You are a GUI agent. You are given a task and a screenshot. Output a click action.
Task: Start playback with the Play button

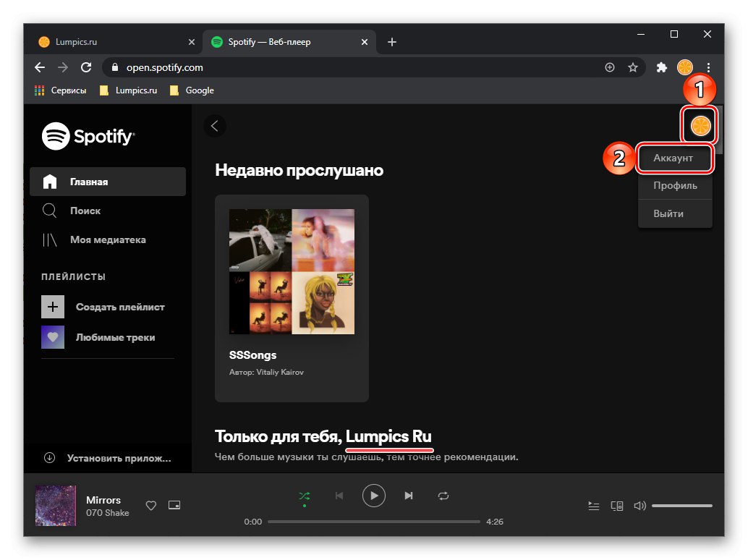tap(373, 496)
